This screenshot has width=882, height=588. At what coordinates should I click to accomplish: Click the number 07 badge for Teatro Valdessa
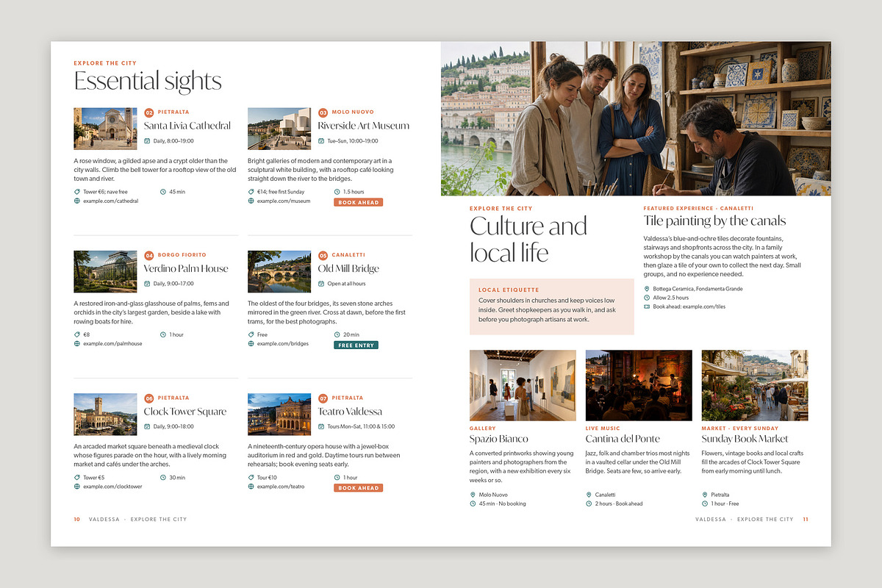click(323, 398)
